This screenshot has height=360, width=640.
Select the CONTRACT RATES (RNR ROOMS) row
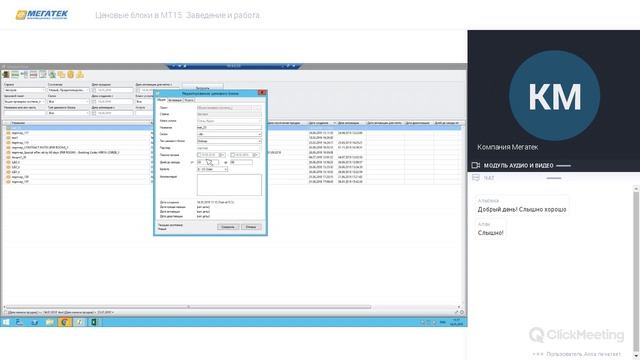(x=40, y=147)
